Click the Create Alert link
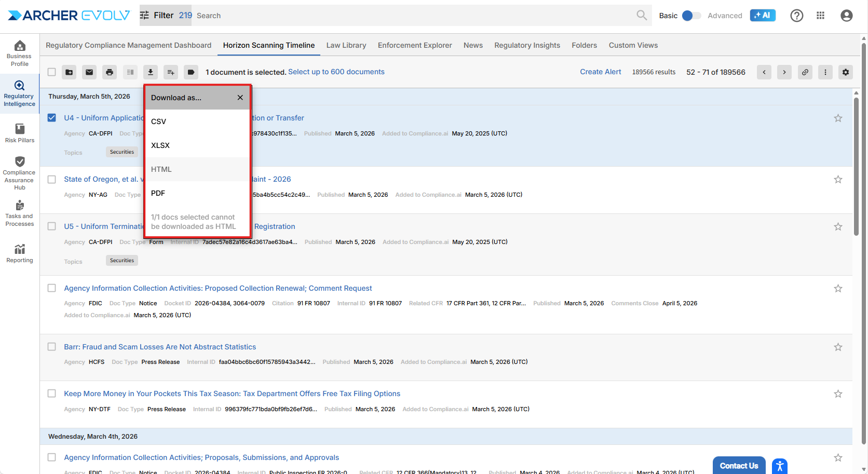This screenshot has height=474, width=868. click(600, 72)
